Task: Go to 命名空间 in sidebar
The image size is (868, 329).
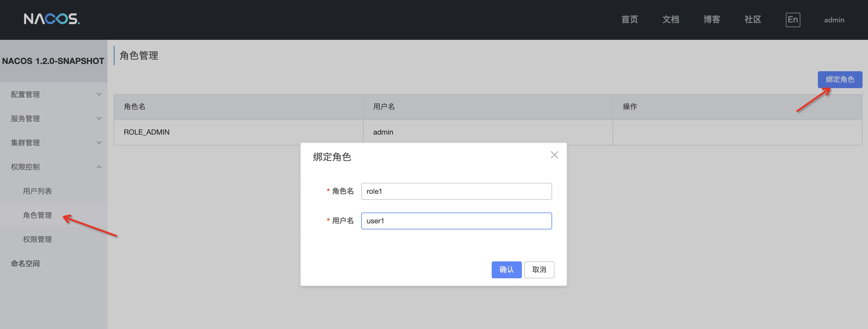Action: tap(25, 263)
